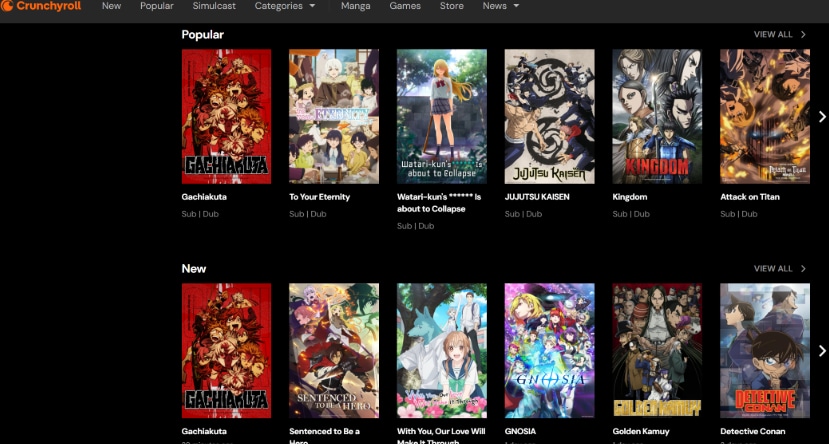Click chevron beside New VIEW ALL
Viewport: 829px width, 444px height.
tap(803, 269)
